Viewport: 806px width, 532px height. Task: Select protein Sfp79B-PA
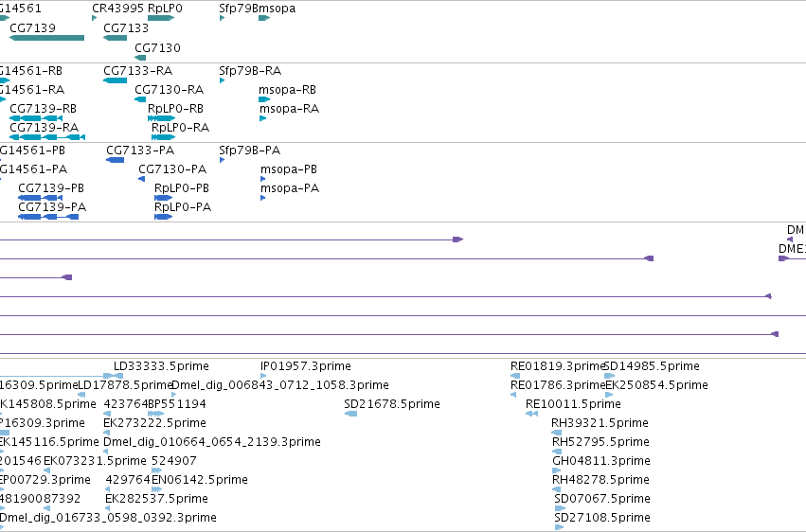(x=222, y=160)
